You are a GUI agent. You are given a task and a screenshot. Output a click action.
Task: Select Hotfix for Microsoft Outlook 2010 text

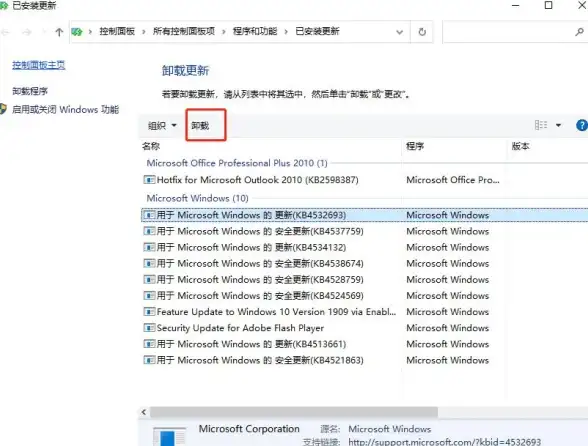pyautogui.click(x=258, y=180)
